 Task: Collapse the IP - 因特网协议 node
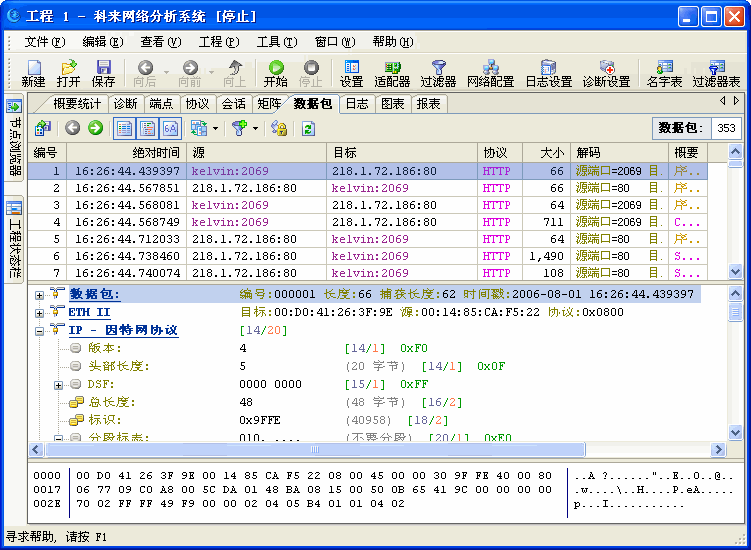tap(40, 331)
